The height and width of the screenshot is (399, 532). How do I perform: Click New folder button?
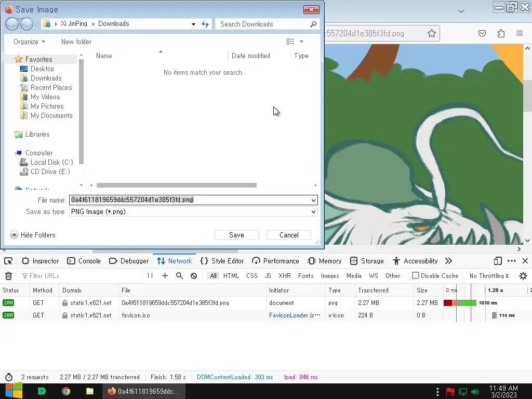tap(76, 42)
